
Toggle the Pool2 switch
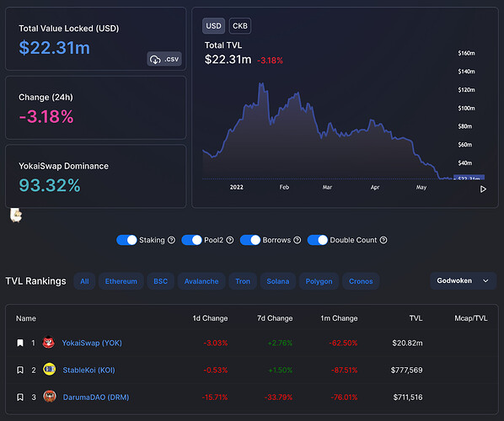[x=191, y=240]
